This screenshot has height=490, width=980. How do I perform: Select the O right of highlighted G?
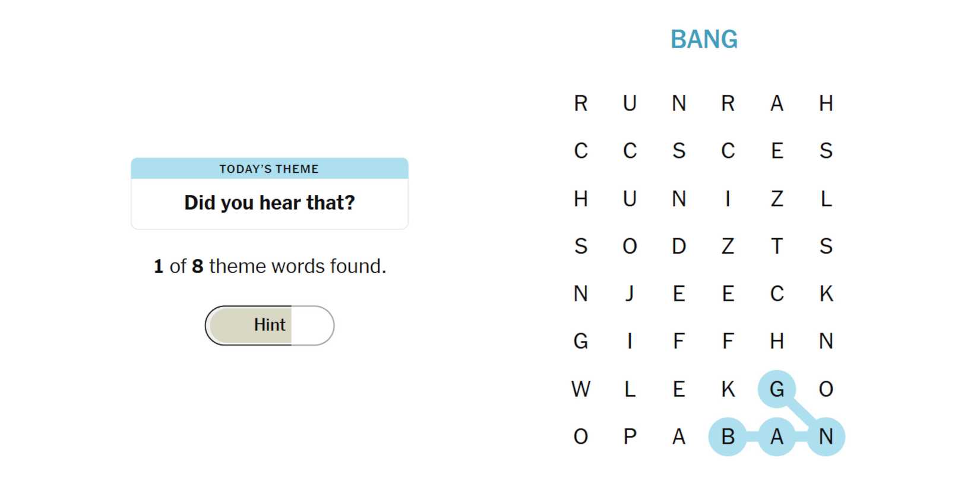826,389
